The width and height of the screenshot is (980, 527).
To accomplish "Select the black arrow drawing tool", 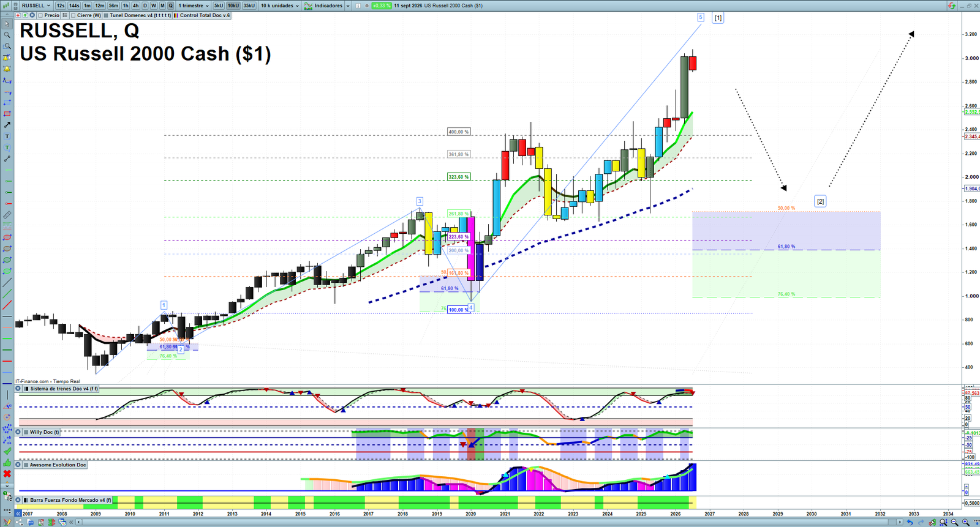I will [x=7, y=125].
